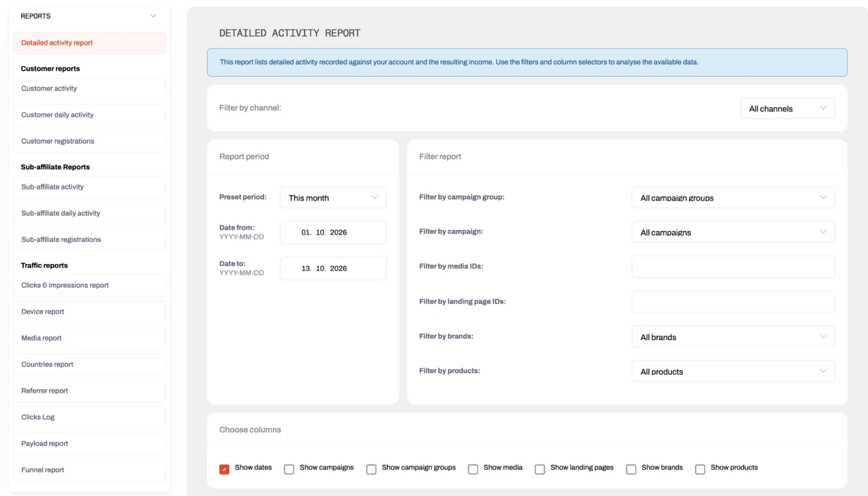Open the Detailed activity report
This screenshot has width=868, height=496.
[89, 43]
